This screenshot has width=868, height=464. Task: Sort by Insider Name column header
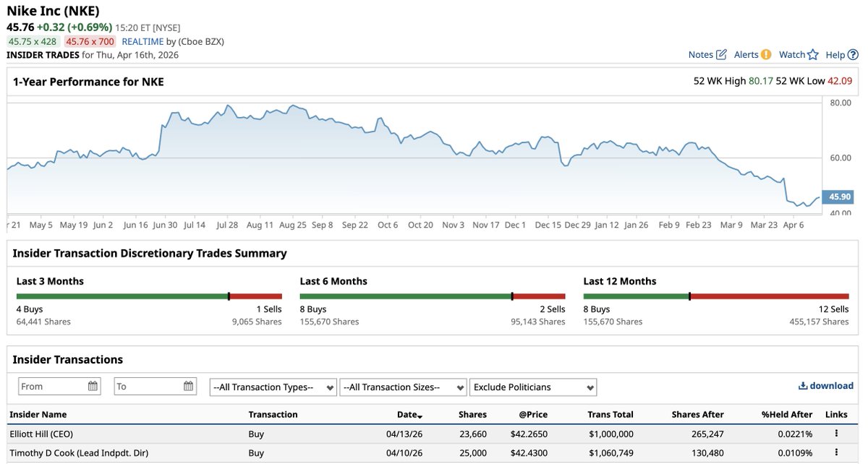[x=38, y=414]
